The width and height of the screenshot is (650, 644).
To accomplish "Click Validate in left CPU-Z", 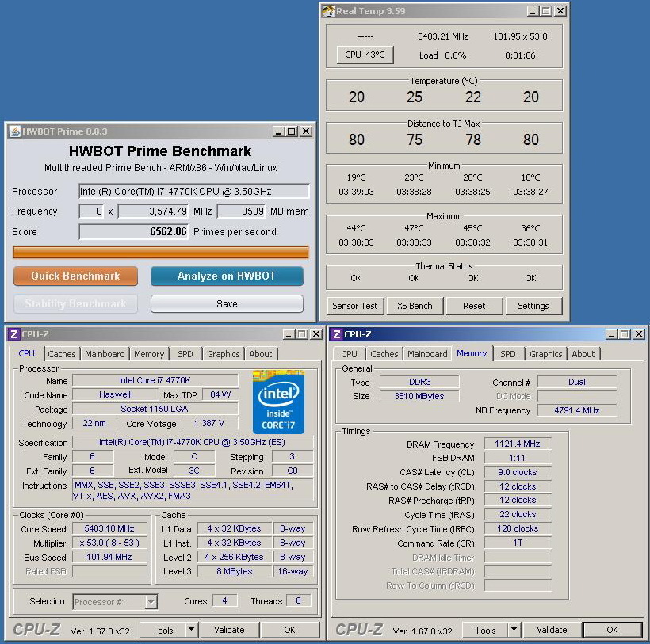I will point(229,630).
